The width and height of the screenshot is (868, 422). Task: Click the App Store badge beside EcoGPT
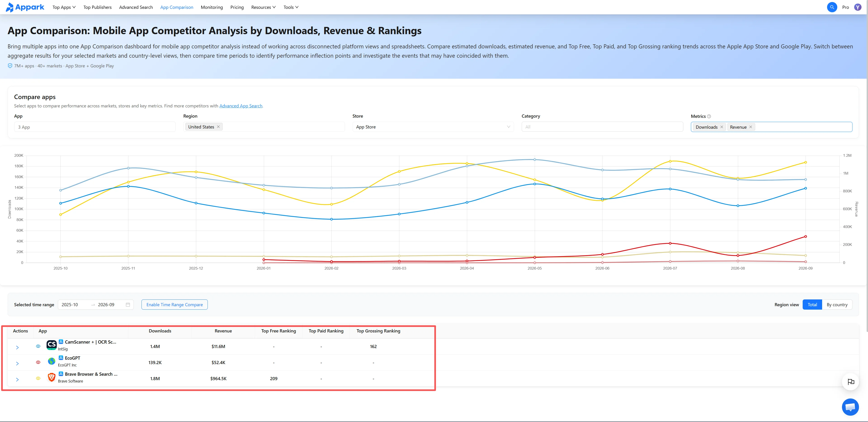pyautogui.click(x=61, y=358)
